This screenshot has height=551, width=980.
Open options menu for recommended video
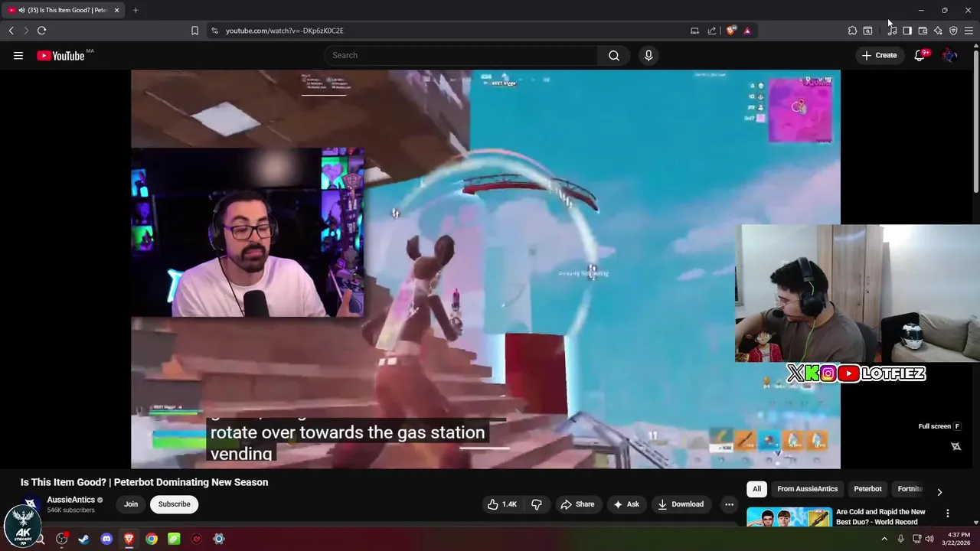point(948,514)
